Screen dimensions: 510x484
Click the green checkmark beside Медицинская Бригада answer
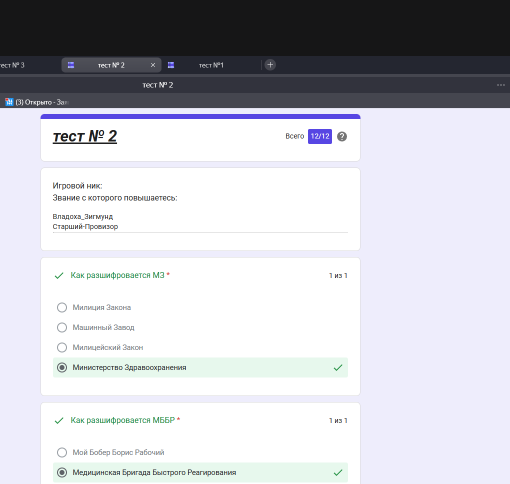[338, 473]
